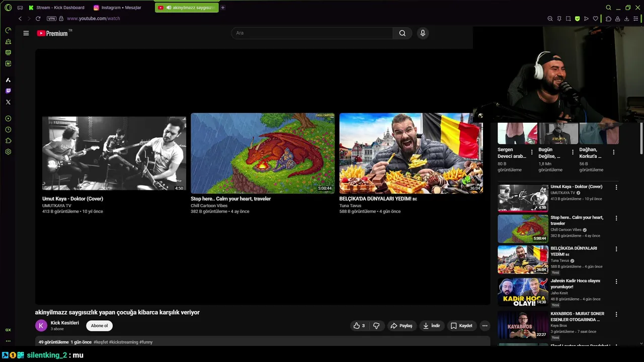Toggle the green ad blocker shield
Screen dimensions: 644x362
(577, 19)
